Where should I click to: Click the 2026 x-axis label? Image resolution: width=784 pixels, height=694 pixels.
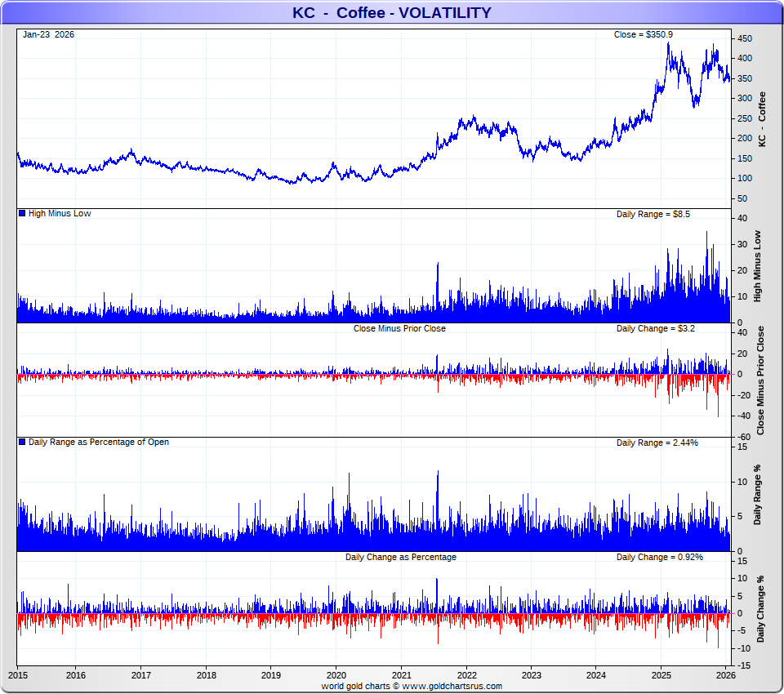[726, 675]
